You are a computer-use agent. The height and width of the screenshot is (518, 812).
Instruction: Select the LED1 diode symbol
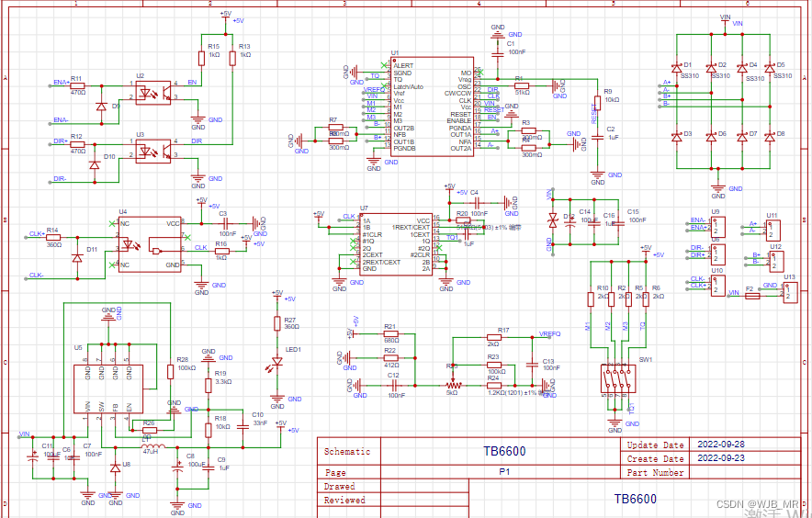pyautogui.click(x=277, y=362)
